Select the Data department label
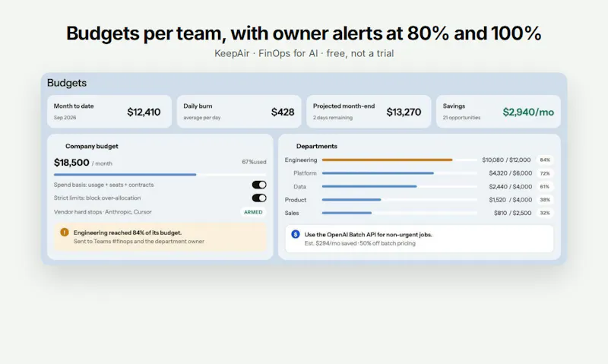The width and height of the screenshot is (608, 364). (299, 186)
